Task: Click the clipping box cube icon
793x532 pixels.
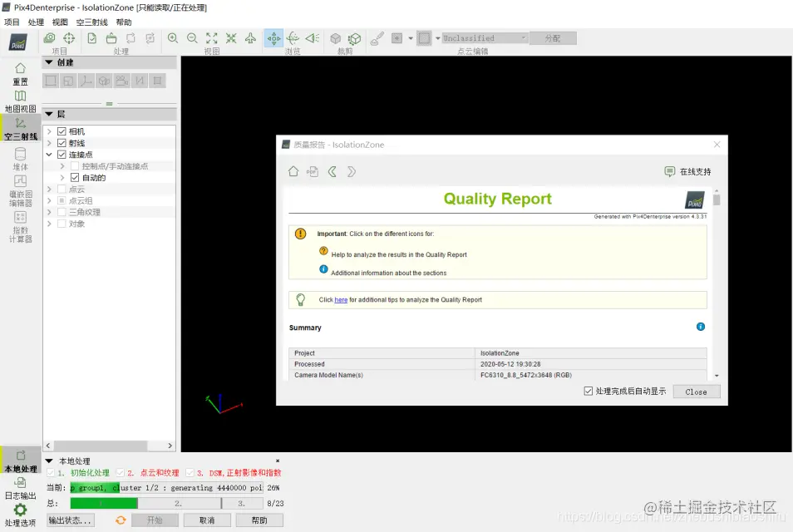Action: (335, 38)
